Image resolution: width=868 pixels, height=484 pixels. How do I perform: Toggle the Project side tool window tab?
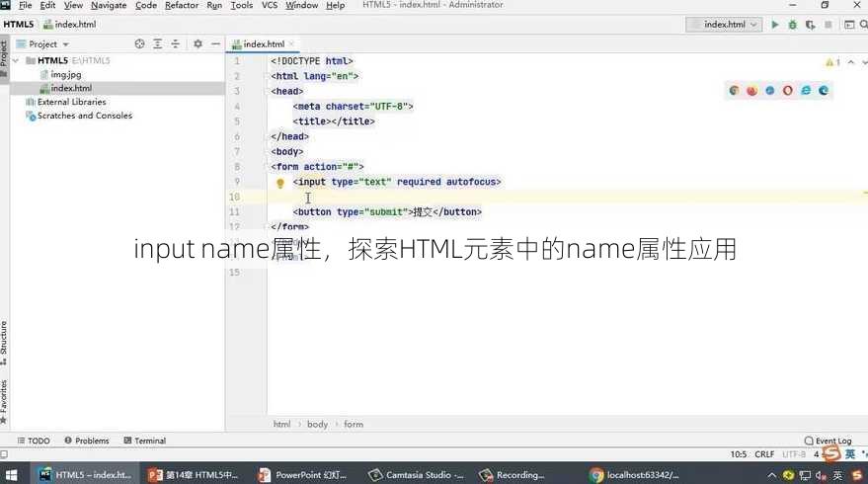pyautogui.click(x=4, y=58)
